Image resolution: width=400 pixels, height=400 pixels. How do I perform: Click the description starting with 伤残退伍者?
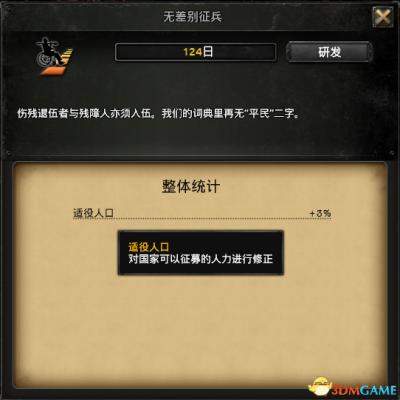point(159,114)
